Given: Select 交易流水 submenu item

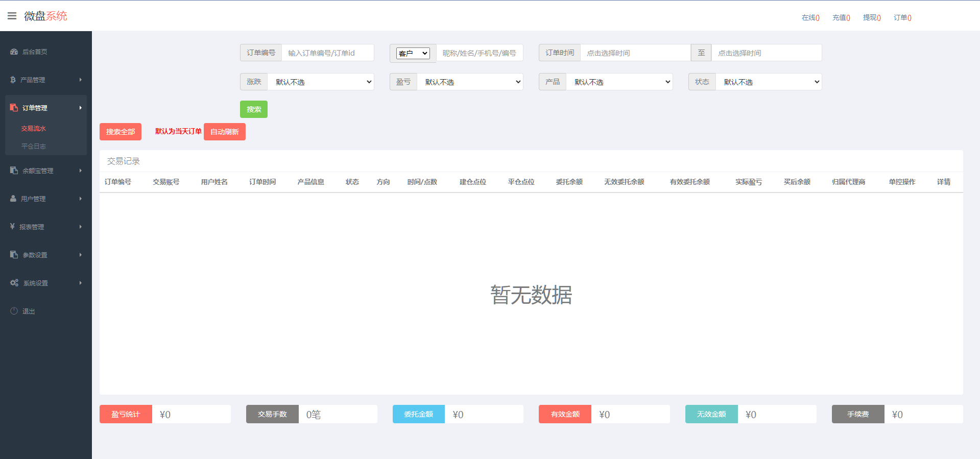Looking at the screenshot, I should pos(34,129).
